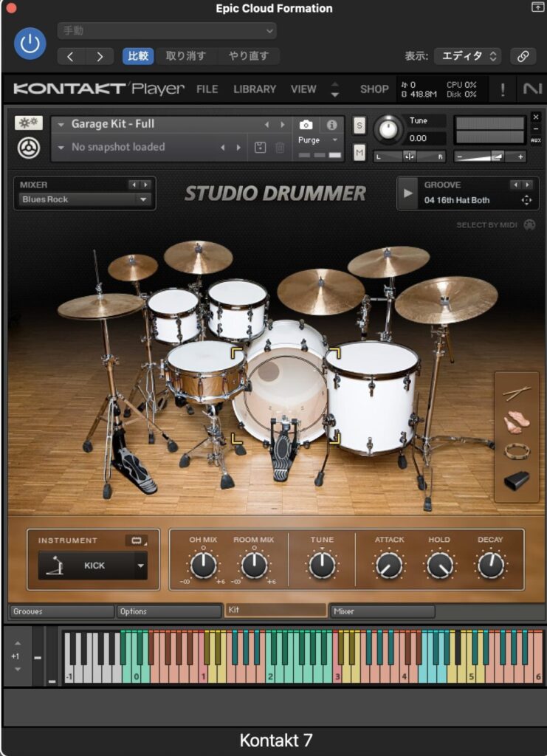Click the Native Instruments logo icon
Viewport: 547px width, 756px height.
532,89
